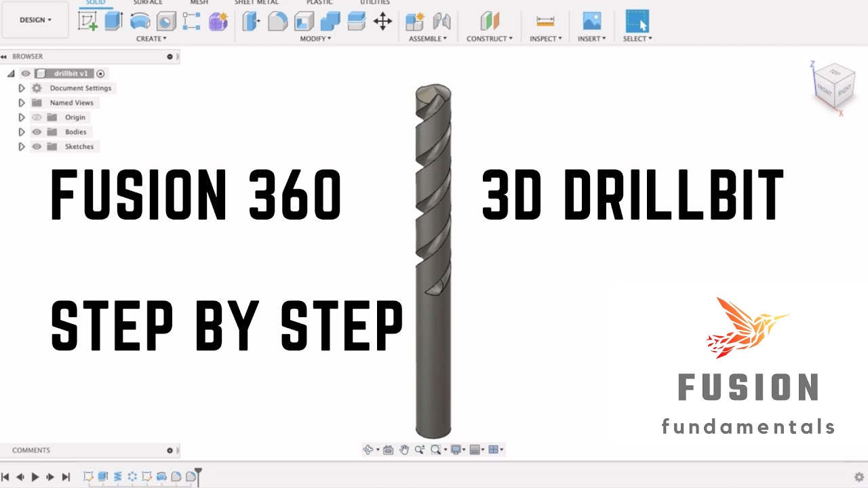This screenshot has height=488, width=868.
Task: Open timeline settings gear icon
Action: [859, 477]
